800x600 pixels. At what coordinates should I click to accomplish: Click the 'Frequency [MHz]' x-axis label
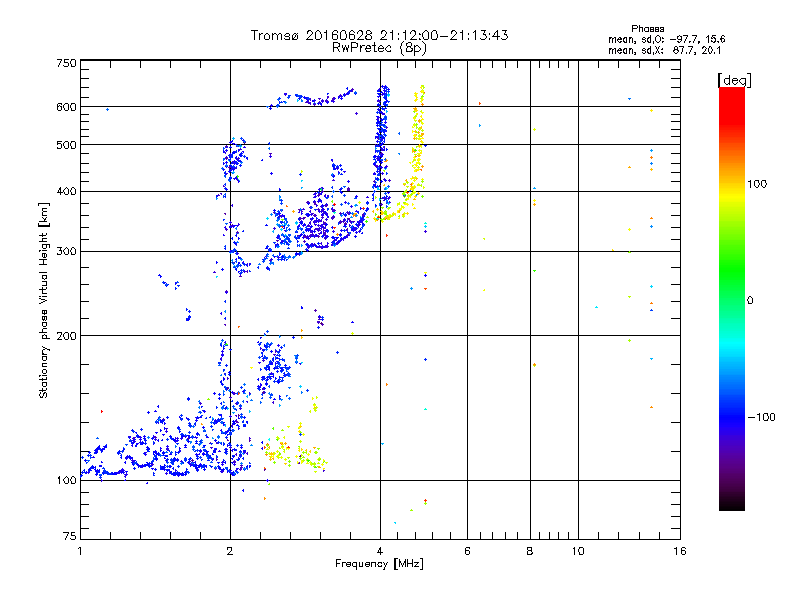379,564
